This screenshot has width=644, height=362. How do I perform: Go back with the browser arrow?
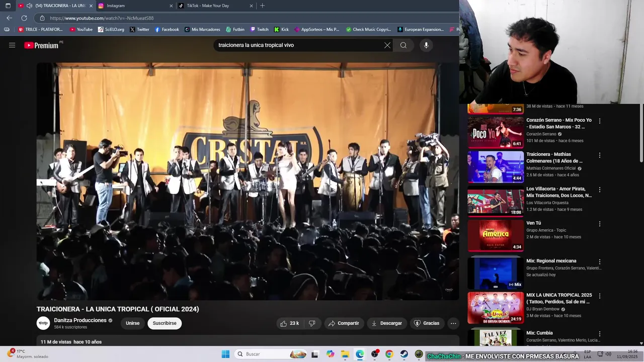point(9,18)
